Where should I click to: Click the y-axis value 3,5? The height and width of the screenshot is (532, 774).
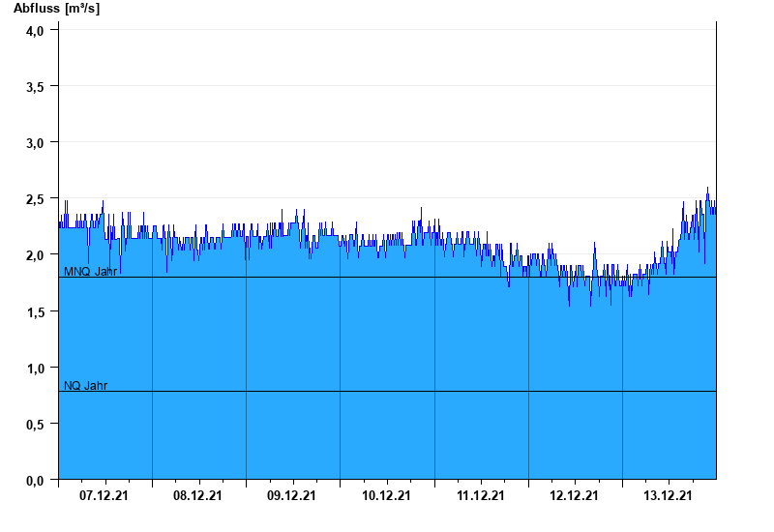tap(35, 87)
